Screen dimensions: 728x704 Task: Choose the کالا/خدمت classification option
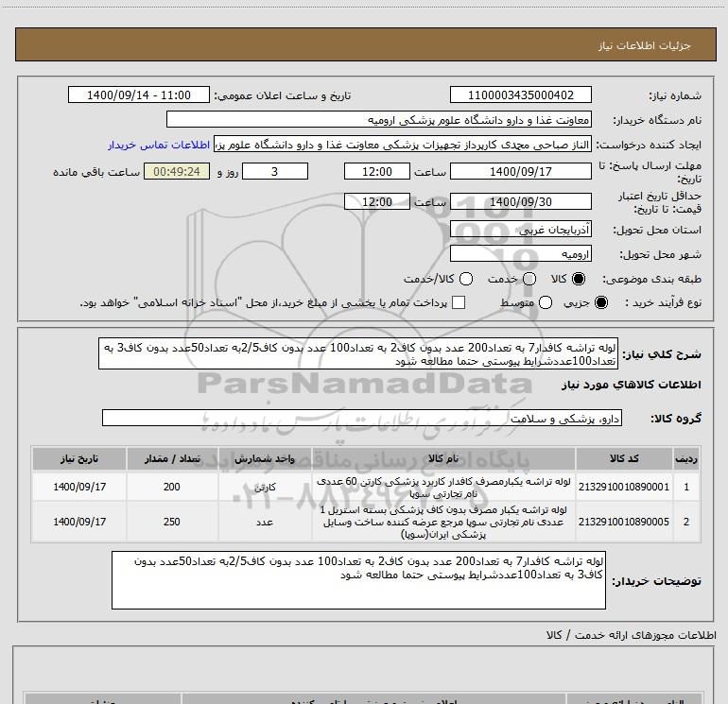click(465, 280)
